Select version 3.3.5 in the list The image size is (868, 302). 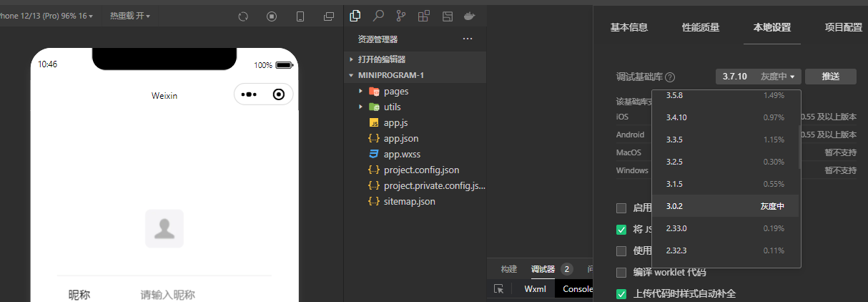724,140
